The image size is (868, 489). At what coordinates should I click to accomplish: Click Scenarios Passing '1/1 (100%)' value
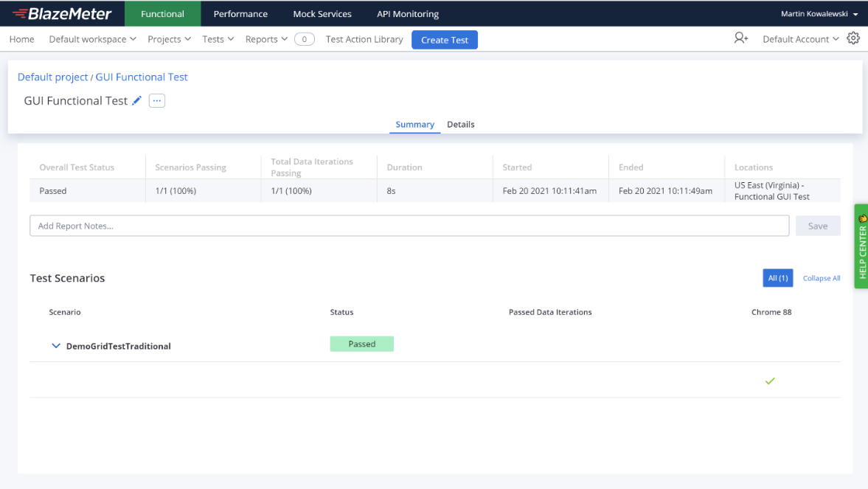pyautogui.click(x=176, y=191)
